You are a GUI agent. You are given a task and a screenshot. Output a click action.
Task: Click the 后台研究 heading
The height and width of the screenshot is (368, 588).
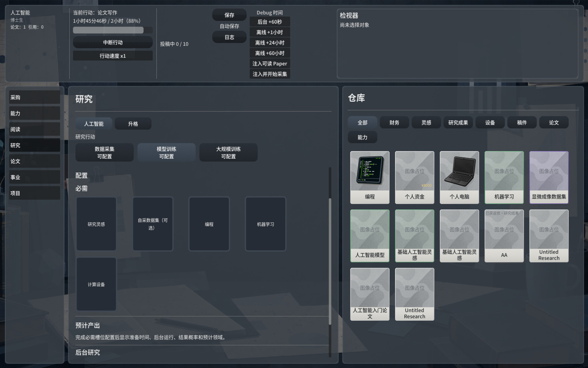[88, 352]
